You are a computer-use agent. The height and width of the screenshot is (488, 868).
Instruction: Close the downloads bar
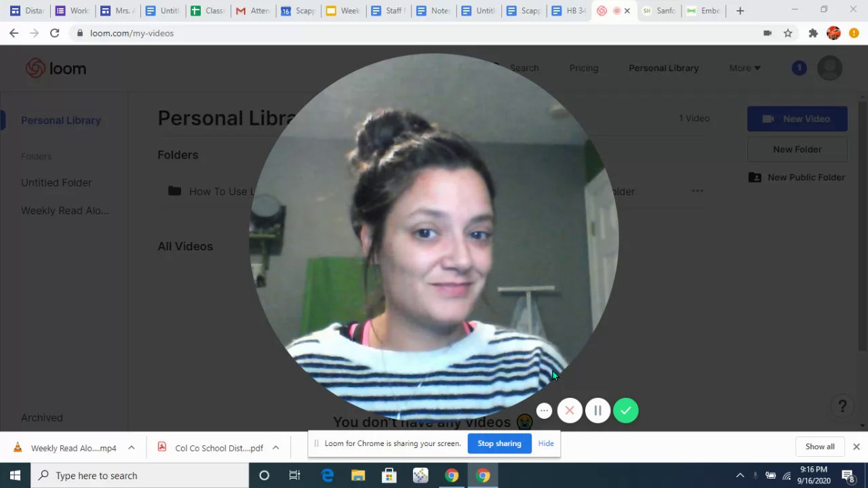[856, 447]
